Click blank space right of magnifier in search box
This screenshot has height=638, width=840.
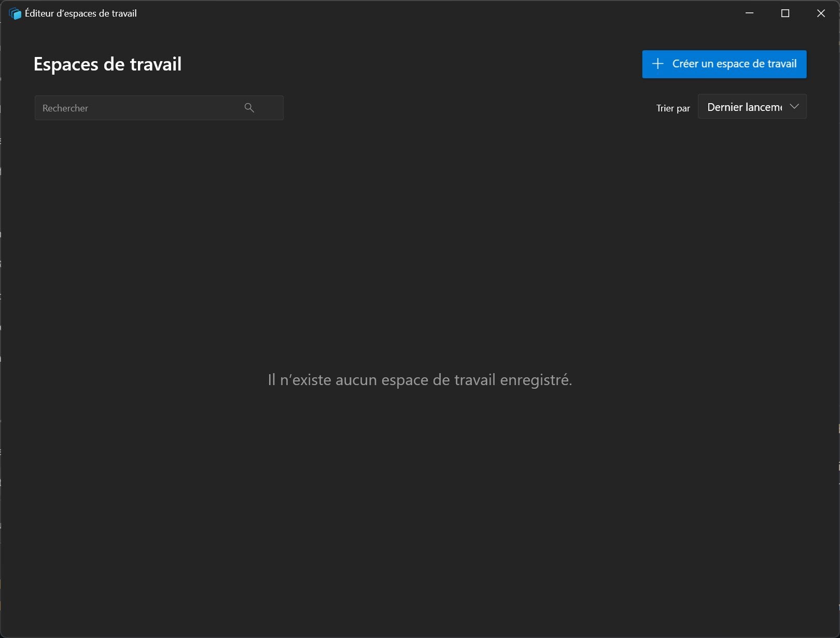270,108
